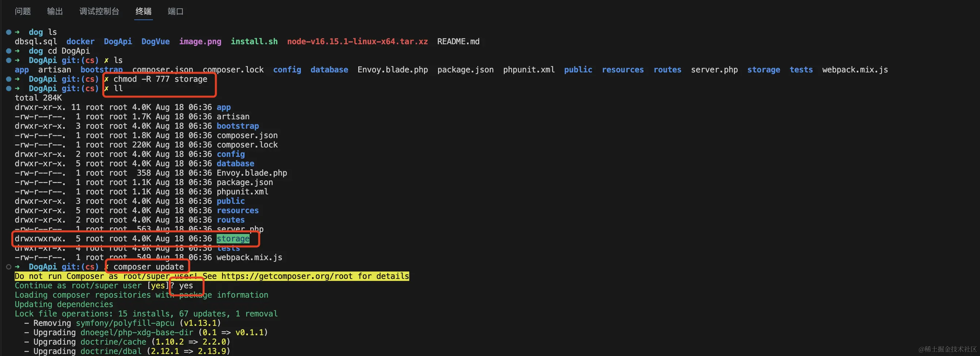Click the blue dot beside the "ll" command
The height and width of the screenshot is (356, 980).
tap(9, 89)
